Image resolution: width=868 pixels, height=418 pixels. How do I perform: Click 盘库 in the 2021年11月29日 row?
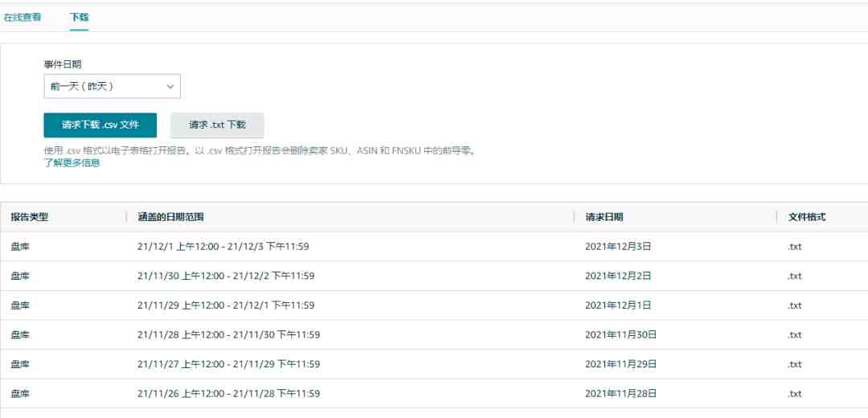[x=20, y=364]
